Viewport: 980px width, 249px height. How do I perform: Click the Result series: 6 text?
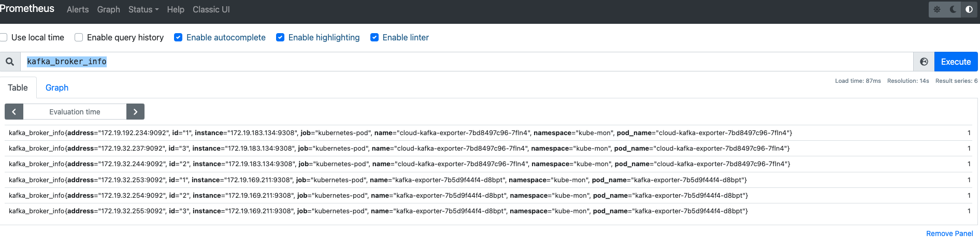(957, 81)
